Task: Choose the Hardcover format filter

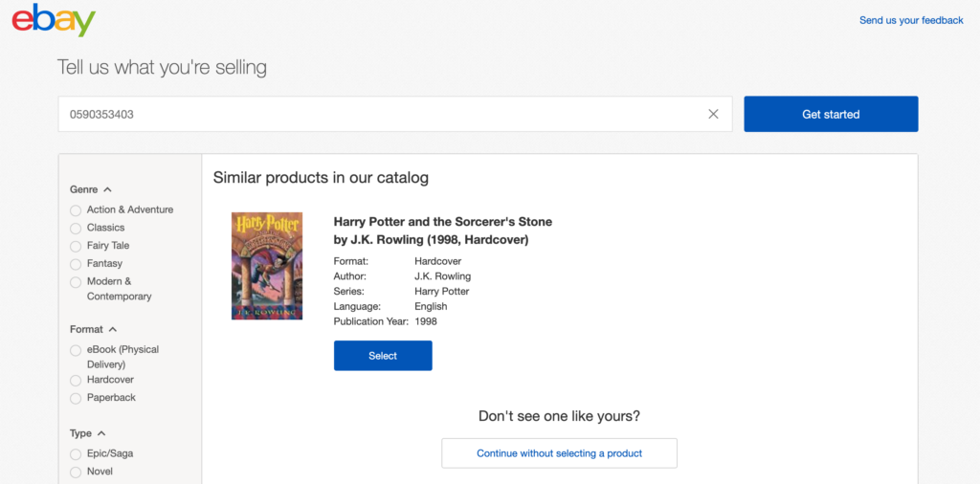Action: pos(76,381)
